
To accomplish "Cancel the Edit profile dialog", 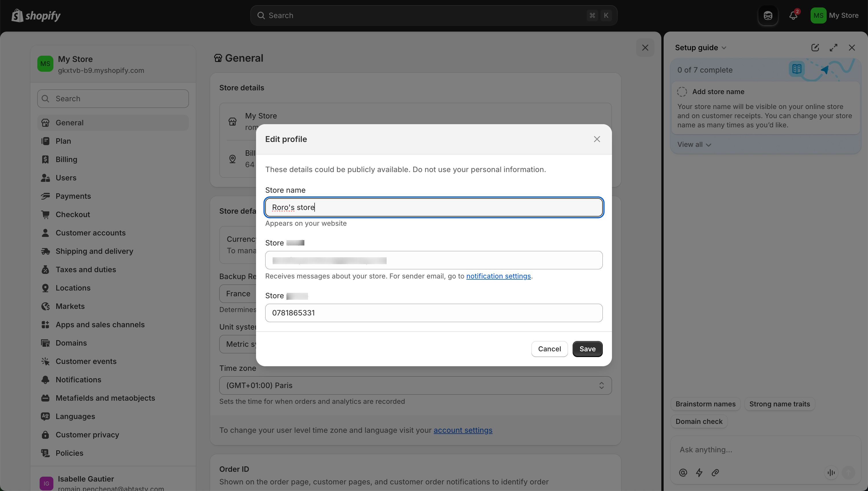I will (549, 349).
